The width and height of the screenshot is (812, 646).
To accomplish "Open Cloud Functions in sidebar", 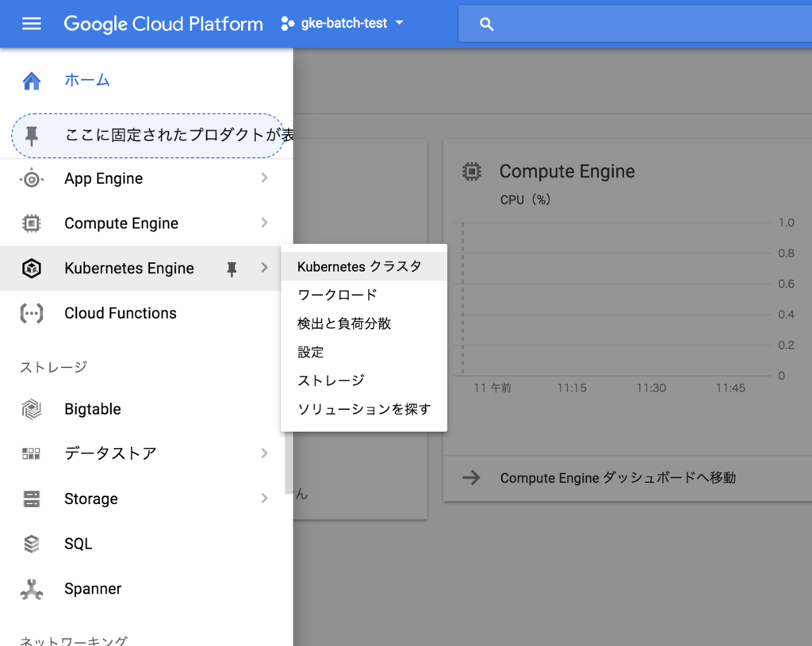I will [x=121, y=313].
